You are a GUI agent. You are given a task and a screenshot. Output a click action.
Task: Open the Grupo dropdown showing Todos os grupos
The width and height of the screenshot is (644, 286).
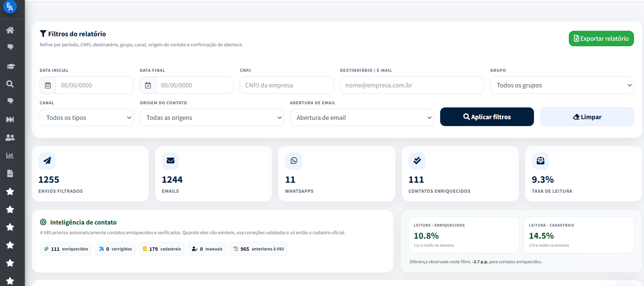coord(562,85)
